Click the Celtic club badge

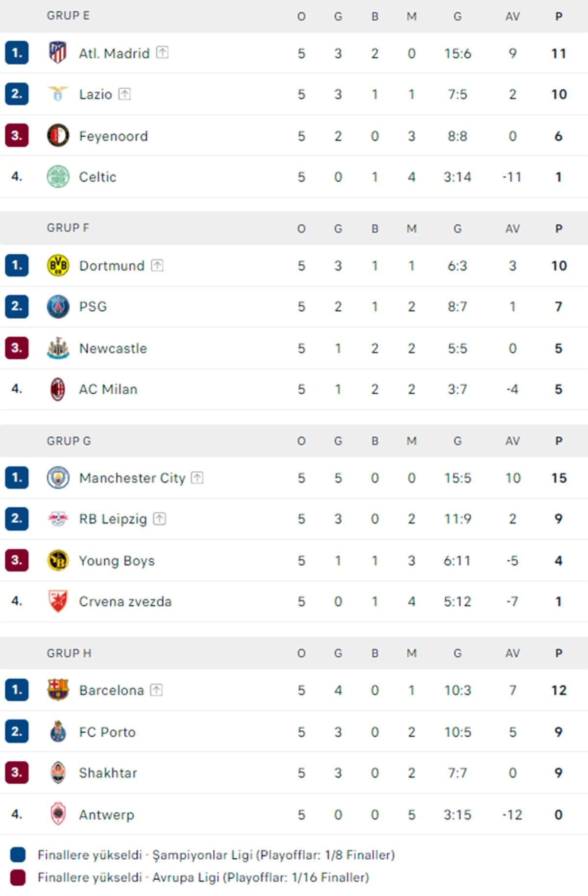pyautogui.click(x=58, y=176)
